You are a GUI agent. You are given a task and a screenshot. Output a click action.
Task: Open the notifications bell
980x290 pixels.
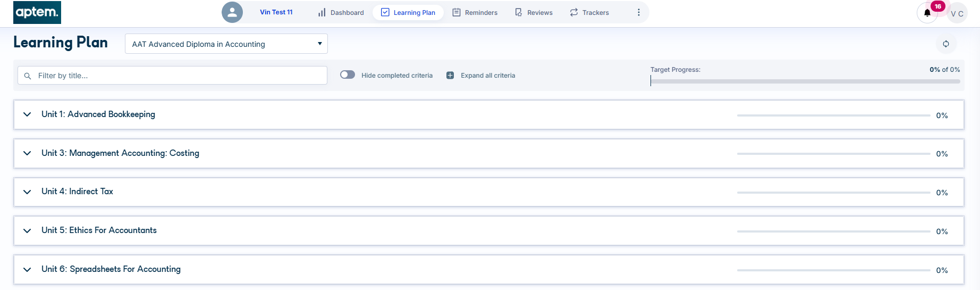tap(927, 13)
